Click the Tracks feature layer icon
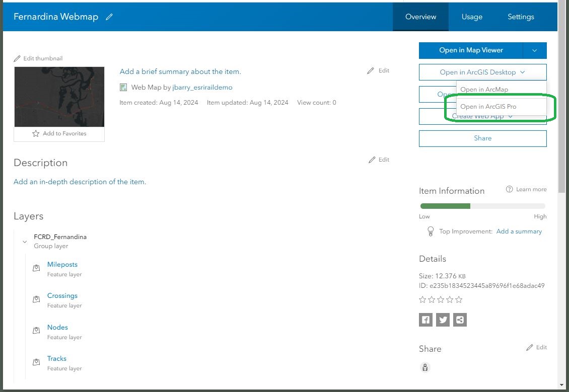 point(36,362)
